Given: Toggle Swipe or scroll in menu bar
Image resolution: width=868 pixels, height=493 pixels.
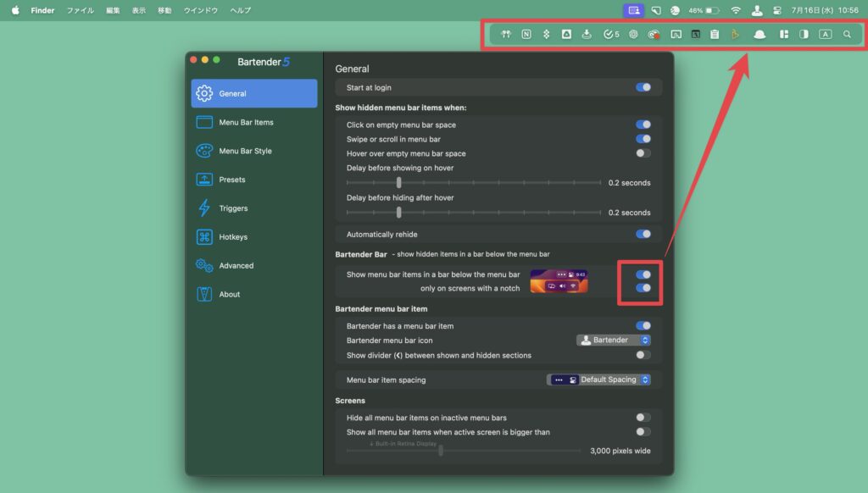Looking at the screenshot, I should point(643,139).
